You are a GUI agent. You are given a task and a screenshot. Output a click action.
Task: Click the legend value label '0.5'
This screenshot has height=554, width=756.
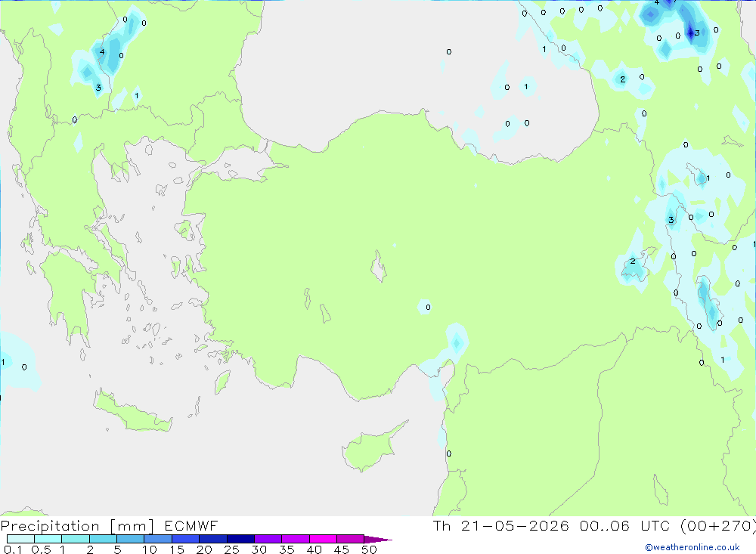tap(41, 549)
